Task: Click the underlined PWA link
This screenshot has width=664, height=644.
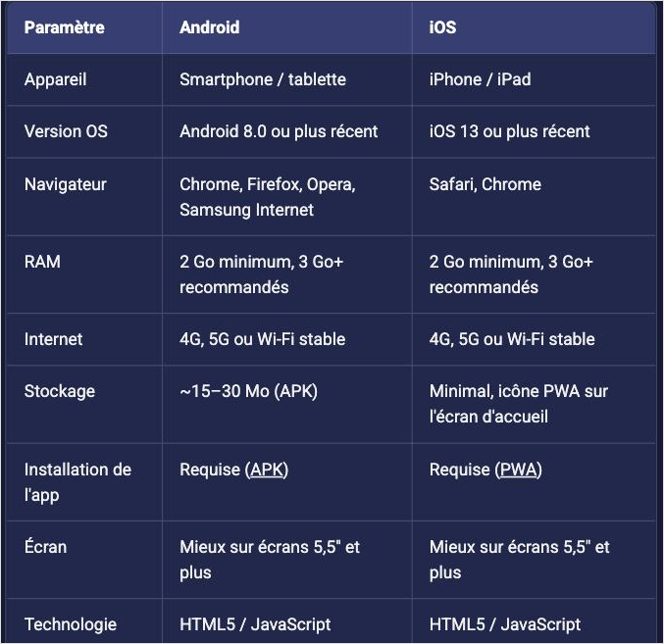Action: (518, 470)
